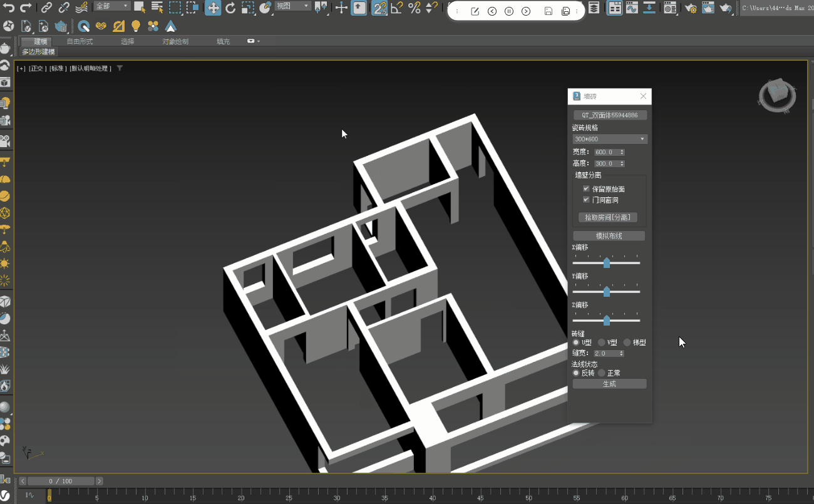Click the 高度 300.0 input field
814x504 pixels.
pos(609,163)
